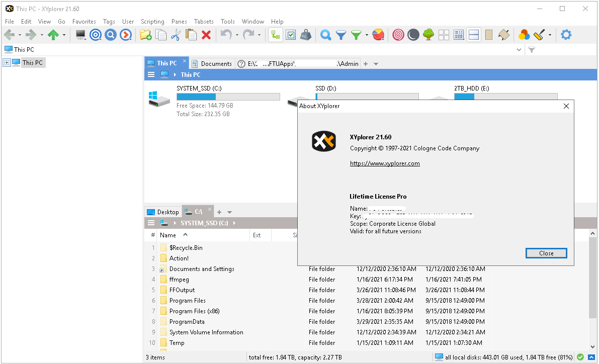Toggle the checkbox selection toolbar button
The height and width of the screenshot is (364, 599).
[291, 35]
